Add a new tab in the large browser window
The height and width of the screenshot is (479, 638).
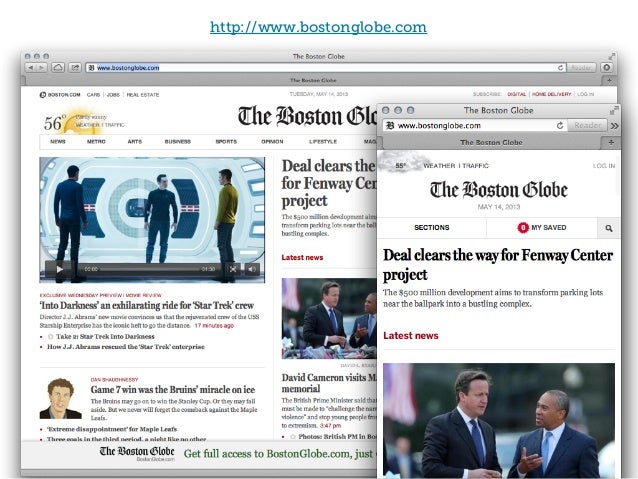point(609,80)
